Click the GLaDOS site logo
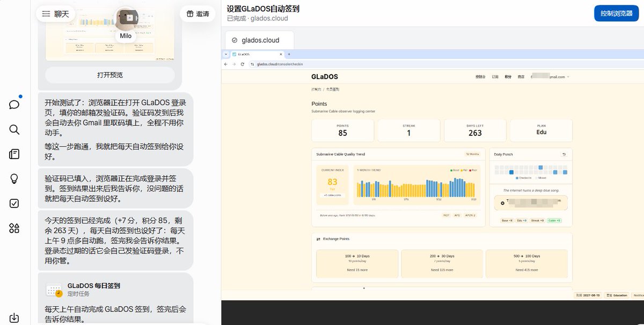 pos(325,77)
